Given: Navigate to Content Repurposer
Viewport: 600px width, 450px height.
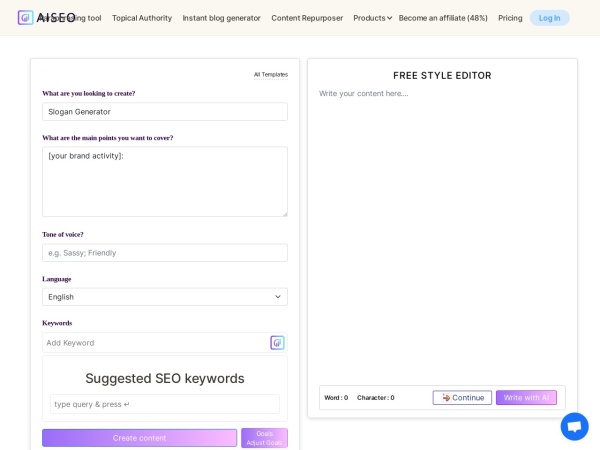Looking at the screenshot, I should (306, 18).
